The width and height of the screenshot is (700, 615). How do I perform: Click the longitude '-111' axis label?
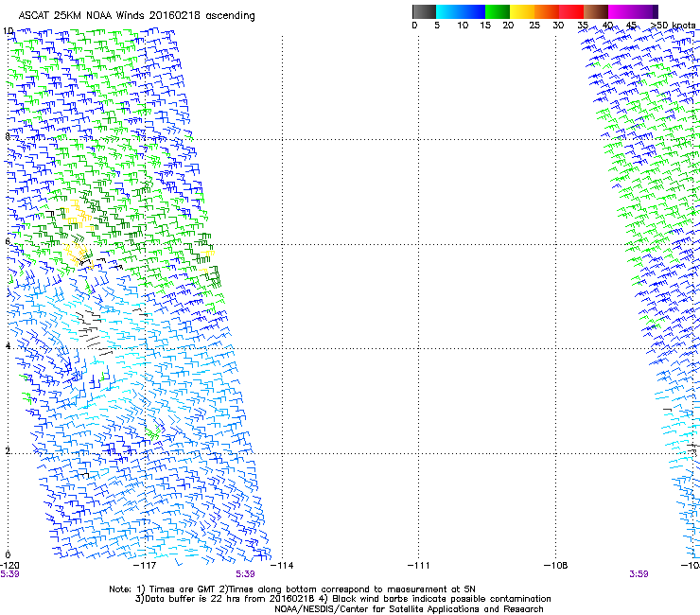(x=418, y=566)
